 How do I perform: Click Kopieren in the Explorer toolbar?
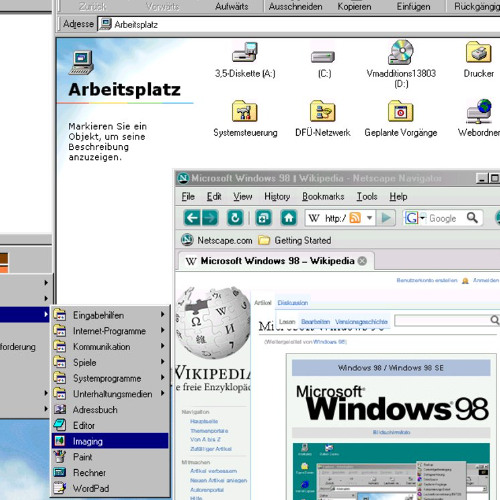pyautogui.click(x=354, y=7)
